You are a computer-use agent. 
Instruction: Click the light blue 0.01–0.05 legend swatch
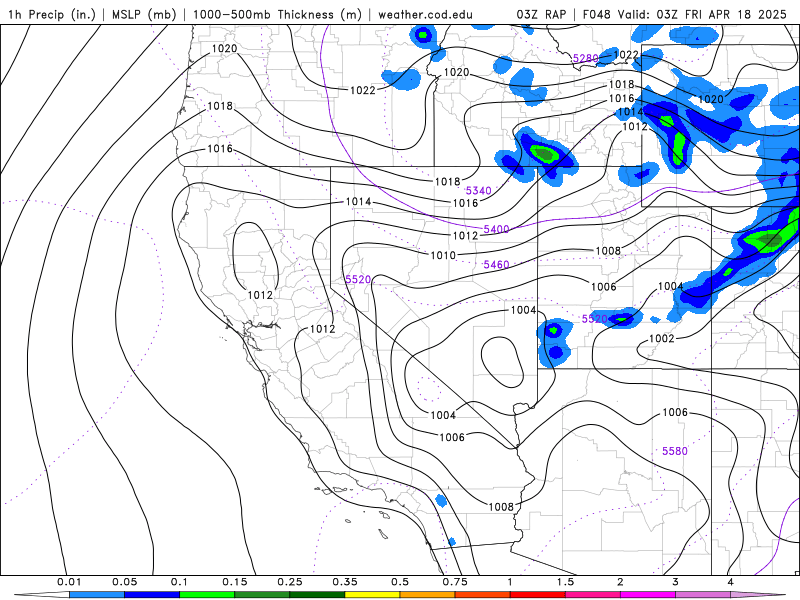[x=97, y=595]
